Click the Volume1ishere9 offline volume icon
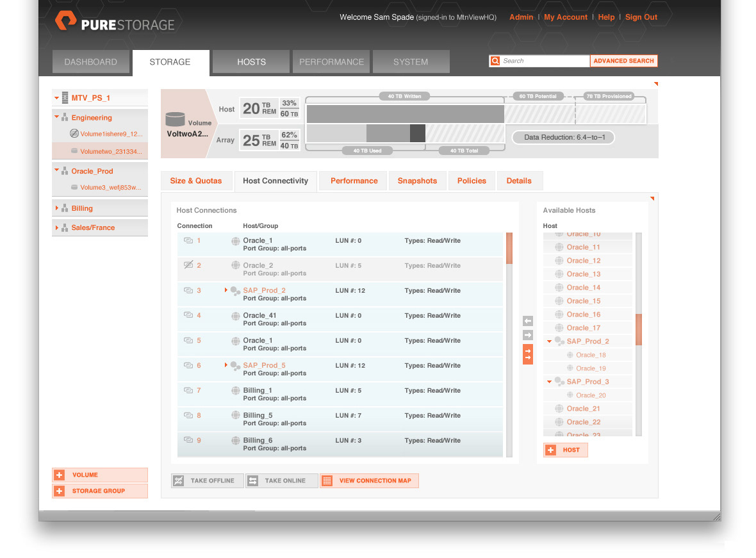 coord(74,134)
